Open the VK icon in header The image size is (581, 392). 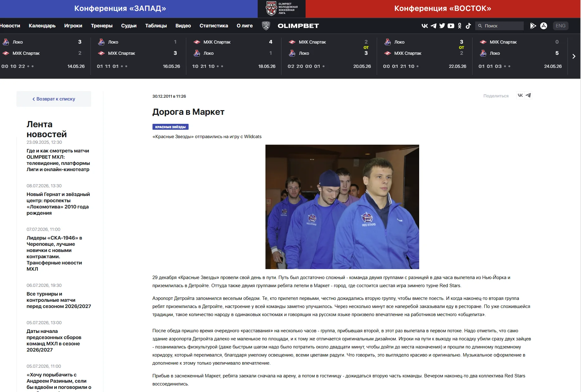424,26
